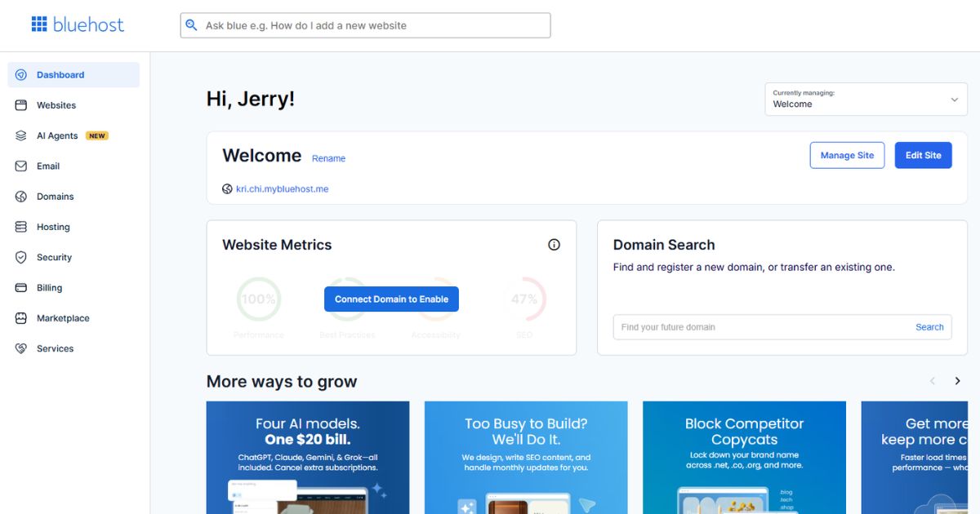The height and width of the screenshot is (514, 980).
Task: Open Domains menu item
Action: pyautogui.click(x=73, y=197)
